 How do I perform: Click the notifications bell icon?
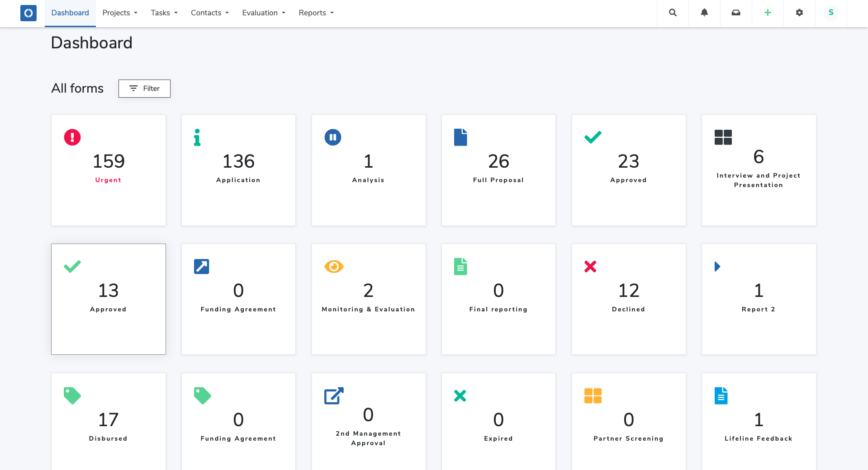tap(704, 13)
